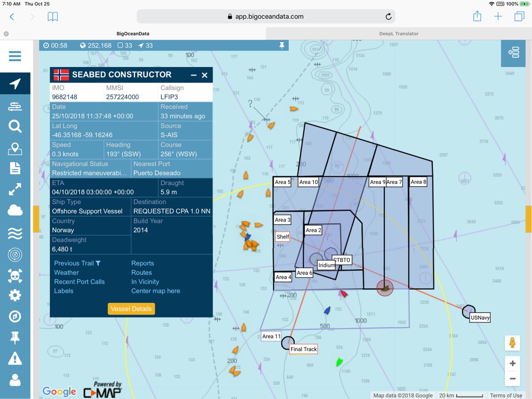The width and height of the screenshot is (532, 399).
Task: Click the expand arrows sidebar icon
Action: tap(15, 190)
